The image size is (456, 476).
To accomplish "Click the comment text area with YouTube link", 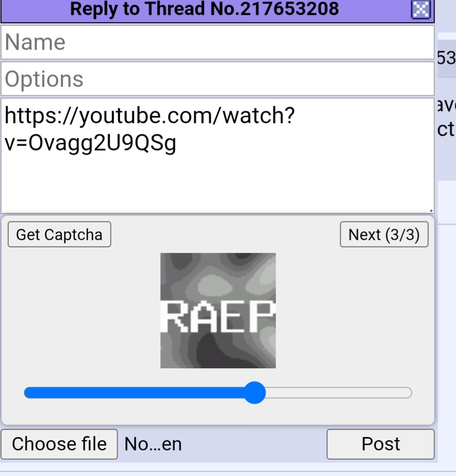I will tap(217, 156).
